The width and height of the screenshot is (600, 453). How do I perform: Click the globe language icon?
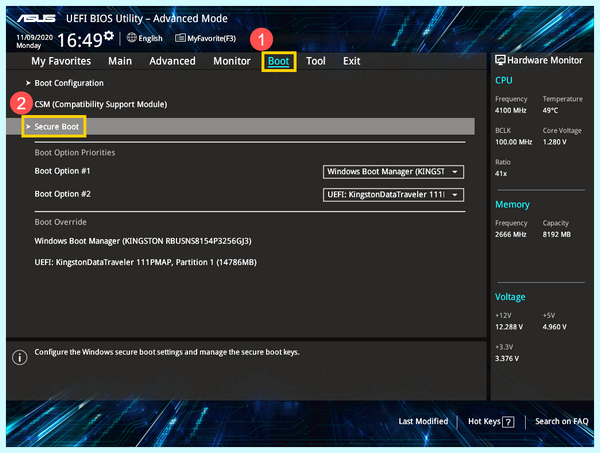click(x=132, y=37)
